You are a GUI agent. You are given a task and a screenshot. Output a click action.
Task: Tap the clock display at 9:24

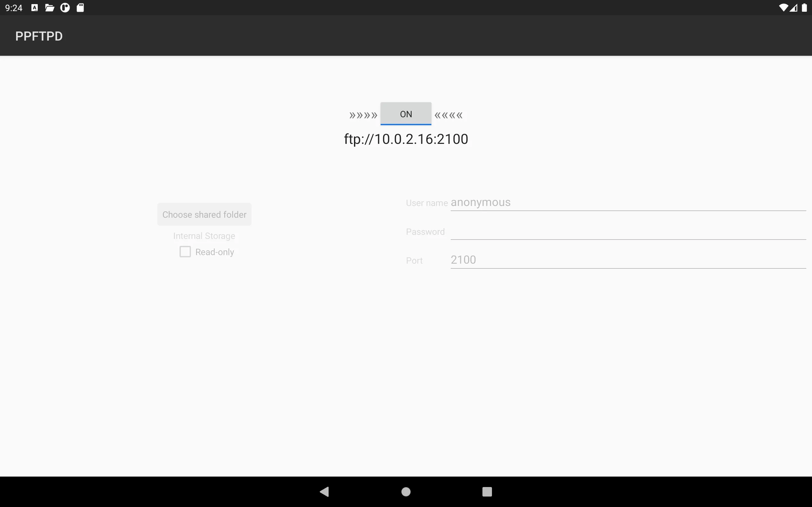click(x=13, y=8)
